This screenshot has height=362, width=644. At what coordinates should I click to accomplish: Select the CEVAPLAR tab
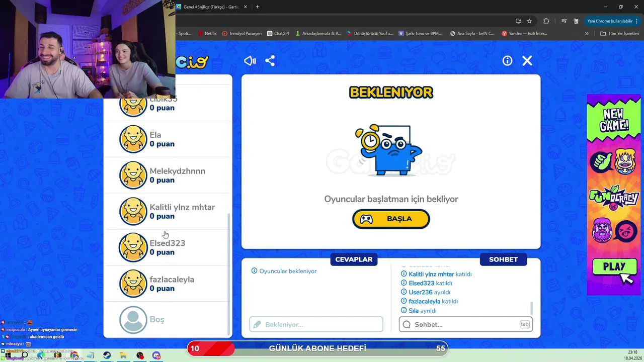click(354, 259)
